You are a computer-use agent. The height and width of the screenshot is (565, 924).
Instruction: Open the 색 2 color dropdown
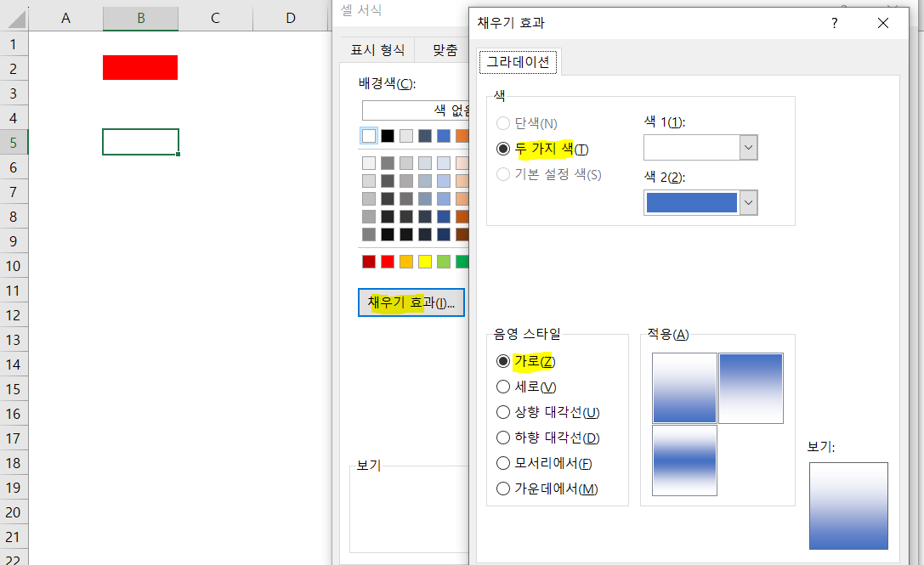pyautogui.click(x=747, y=202)
